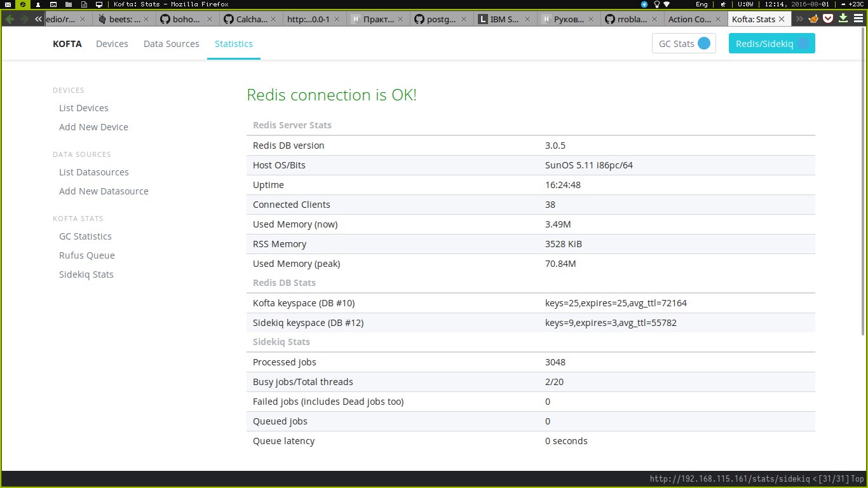
Task: Open Rufus Queue in sidebar
Action: coord(87,255)
